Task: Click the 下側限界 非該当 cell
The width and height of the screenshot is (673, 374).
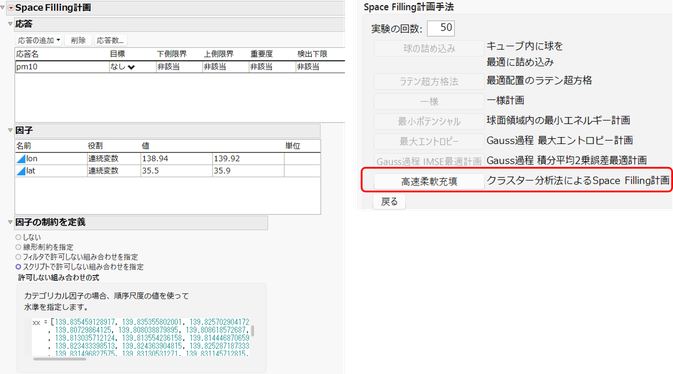Action: (179, 67)
